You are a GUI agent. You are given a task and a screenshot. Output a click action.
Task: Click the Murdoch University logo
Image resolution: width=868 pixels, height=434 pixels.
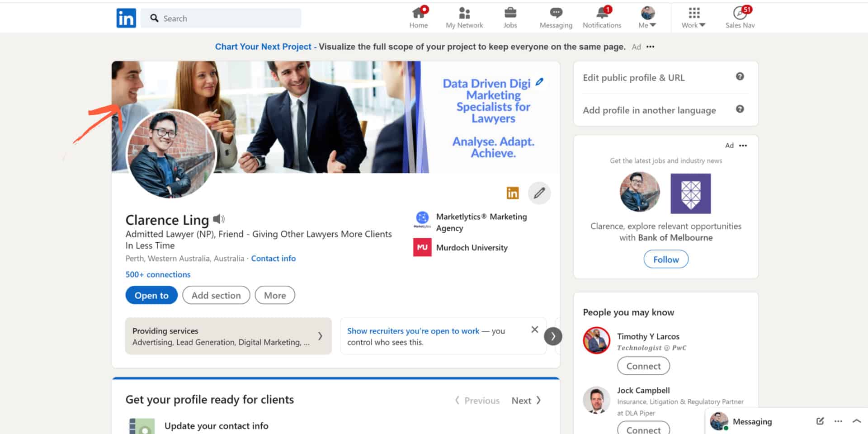pos(422,247)
